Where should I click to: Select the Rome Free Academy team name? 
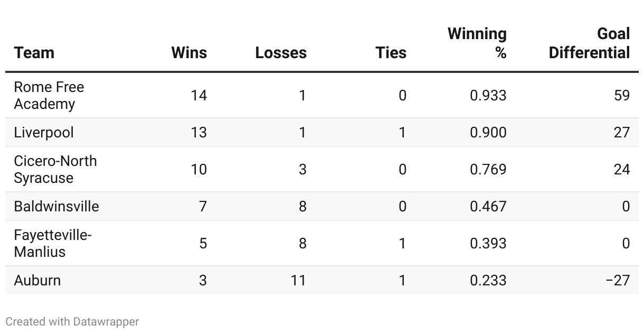pyautogui.click(x=49, y=95)
